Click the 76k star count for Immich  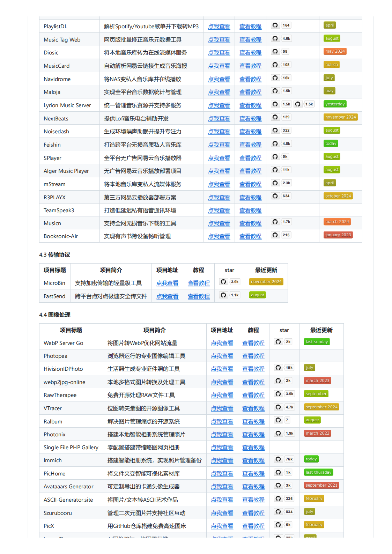[x=289, y=459]
